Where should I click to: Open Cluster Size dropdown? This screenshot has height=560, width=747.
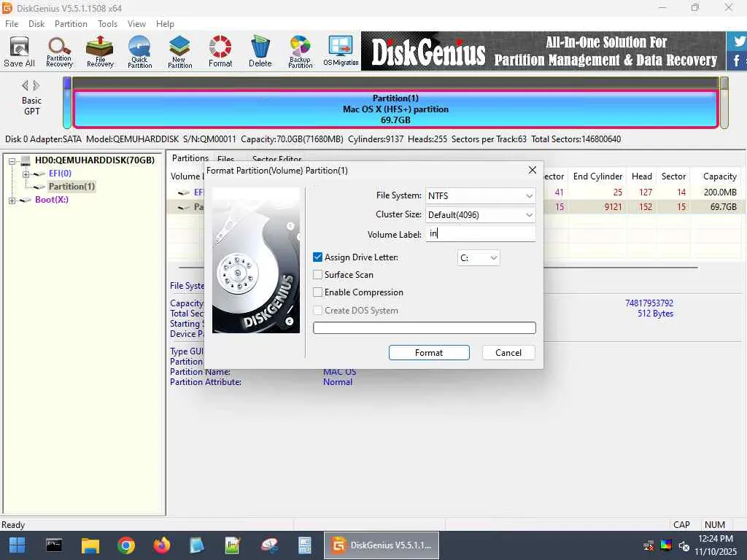tap(480, 215)
